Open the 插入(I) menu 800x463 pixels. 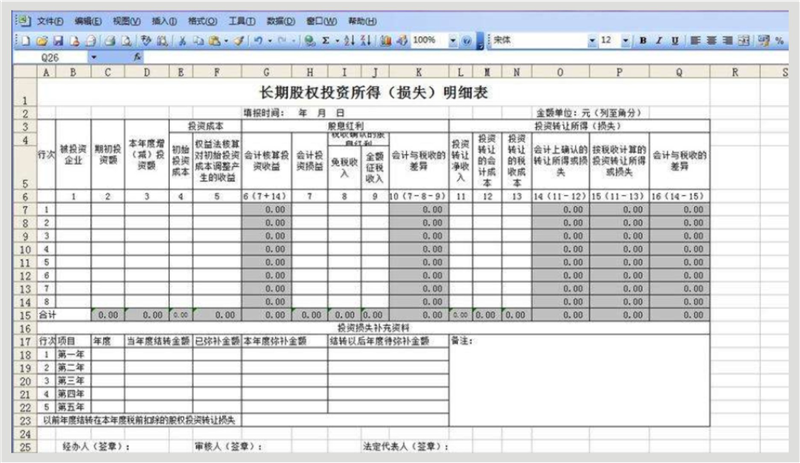(164, 21)
